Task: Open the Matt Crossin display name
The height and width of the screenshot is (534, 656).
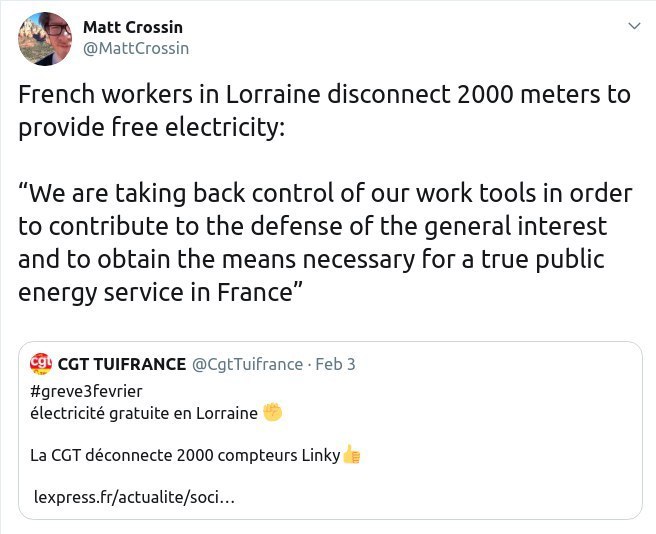Action: click(x=133, y=27)
